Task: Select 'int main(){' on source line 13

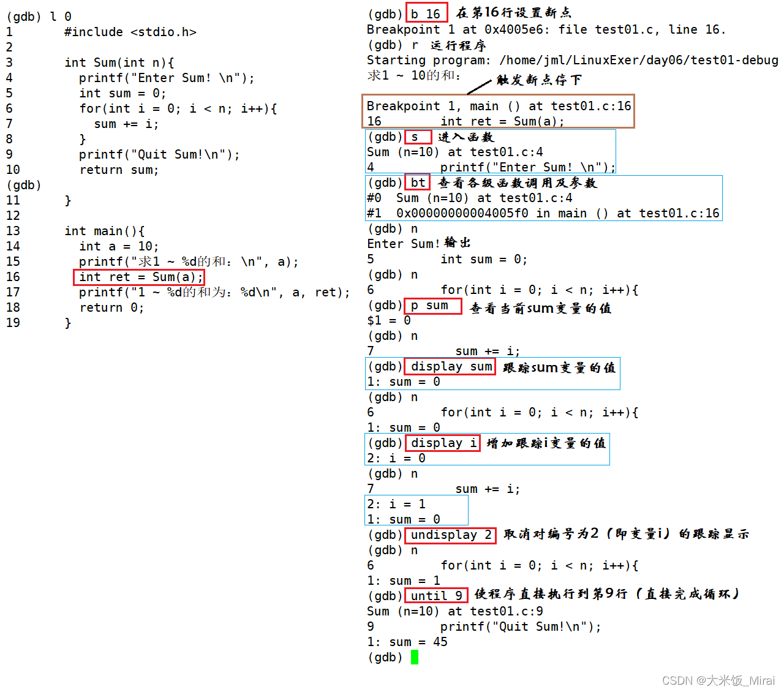Action: pos(105,231)
